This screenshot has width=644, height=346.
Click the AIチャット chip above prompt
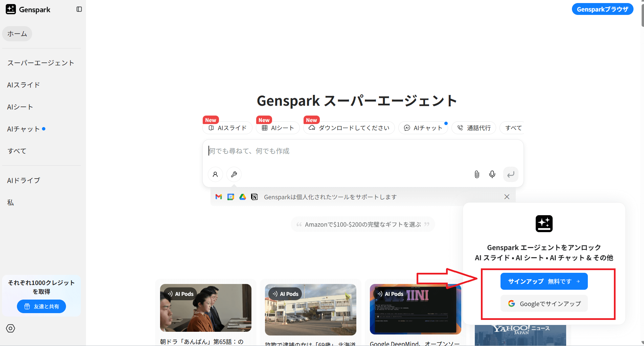pyautogui.click(x=423, y=128)
